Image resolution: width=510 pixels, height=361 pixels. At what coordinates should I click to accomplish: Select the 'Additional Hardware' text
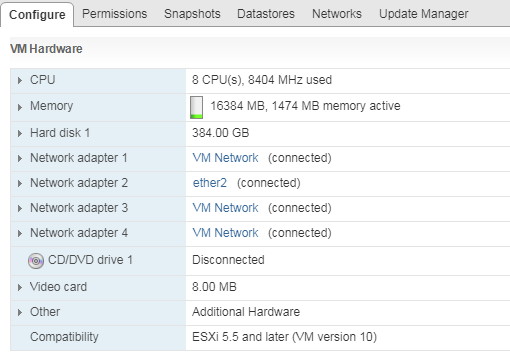coord(246,312)
